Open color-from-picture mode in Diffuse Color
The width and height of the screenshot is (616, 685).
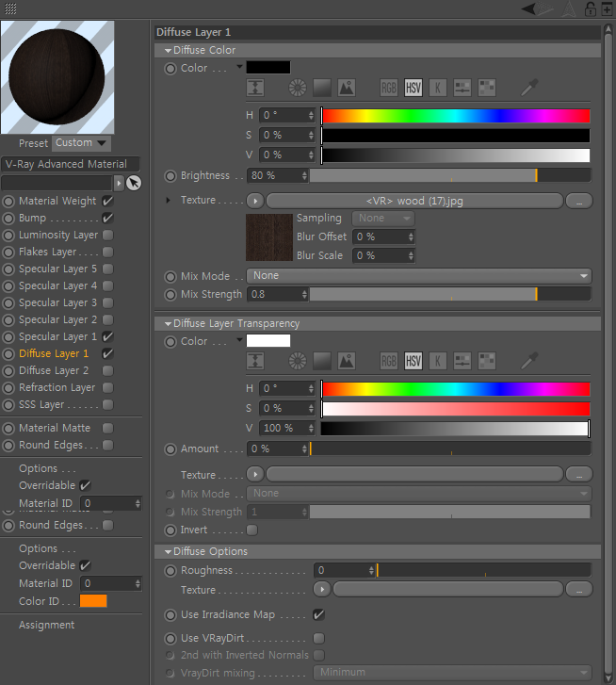pyautogui.click(x=347, y=88)
